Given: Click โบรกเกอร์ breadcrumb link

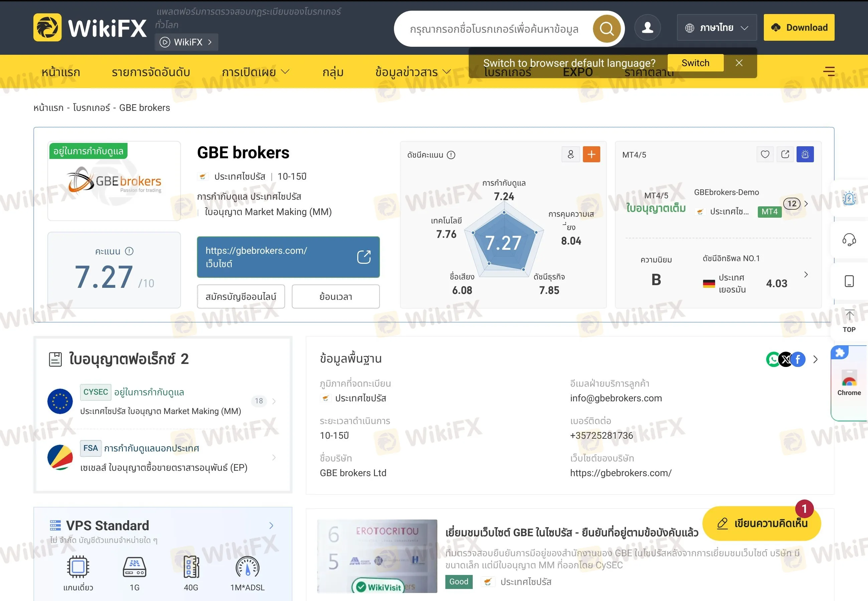Looking at the screenshot, I should pos(91,108).
